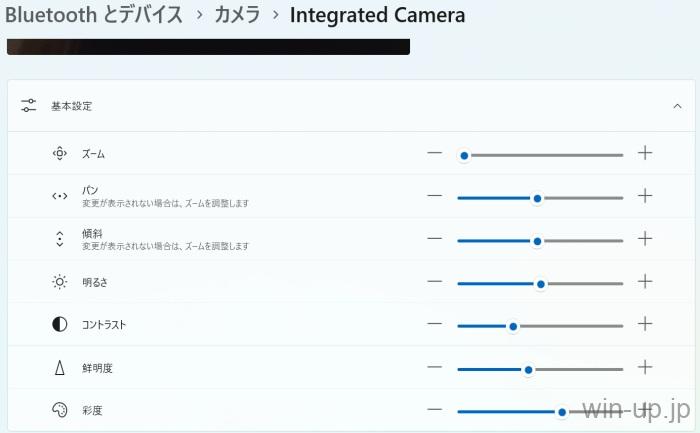Viewport: 700px width, 433px height.
Task: Click the pan (パン) icon
Action: (x=60, y=196)
